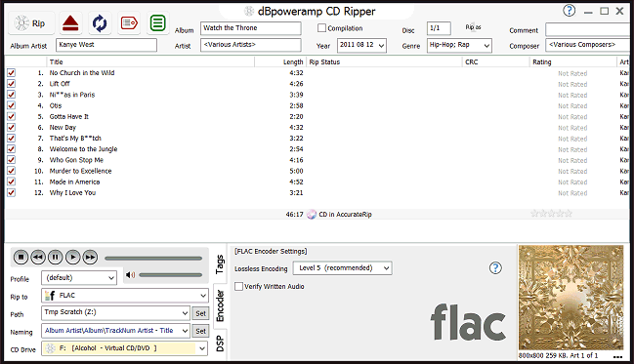
Task: Click the Rip as label
Action: (x=473, y=27)
